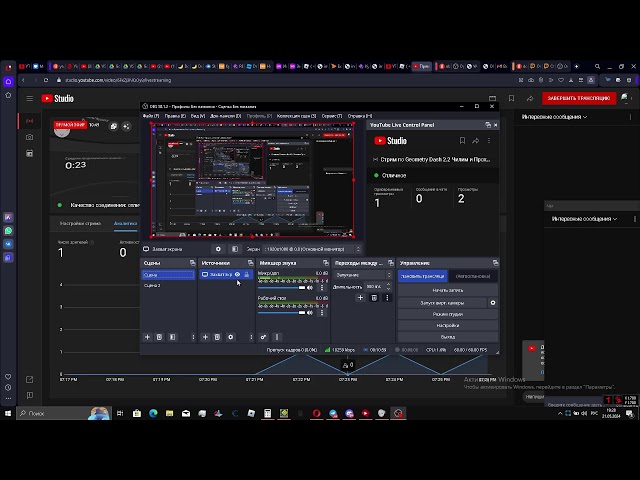Open the transition type dropdown
The image size is (640, 480).
tap(363, 275)
